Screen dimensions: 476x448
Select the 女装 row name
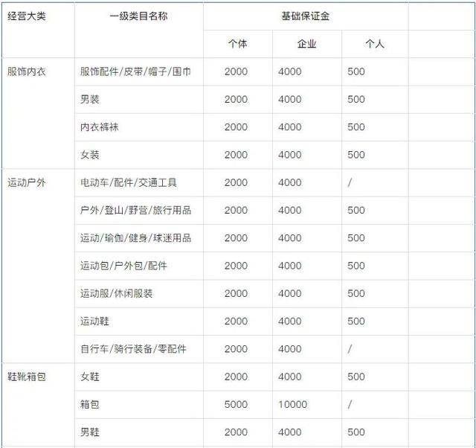pyautogui.click(x=90, y=155)
